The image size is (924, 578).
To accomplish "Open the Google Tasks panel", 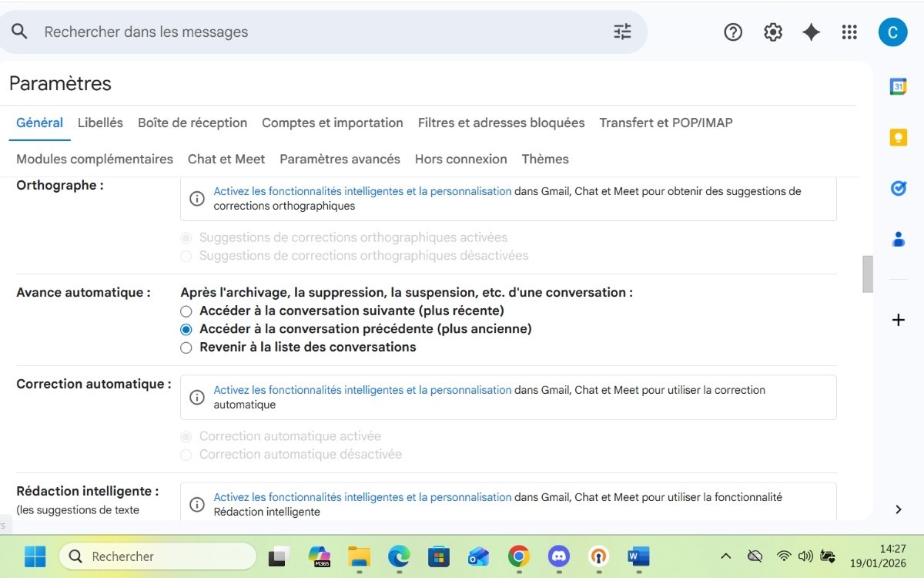I will tap(898, 187).
